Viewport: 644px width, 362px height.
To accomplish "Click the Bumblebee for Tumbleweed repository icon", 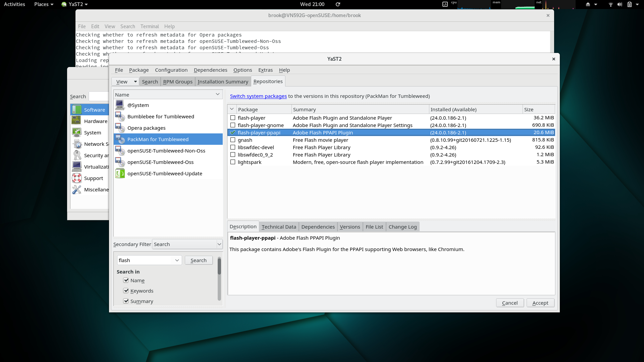I will (120, 117).
